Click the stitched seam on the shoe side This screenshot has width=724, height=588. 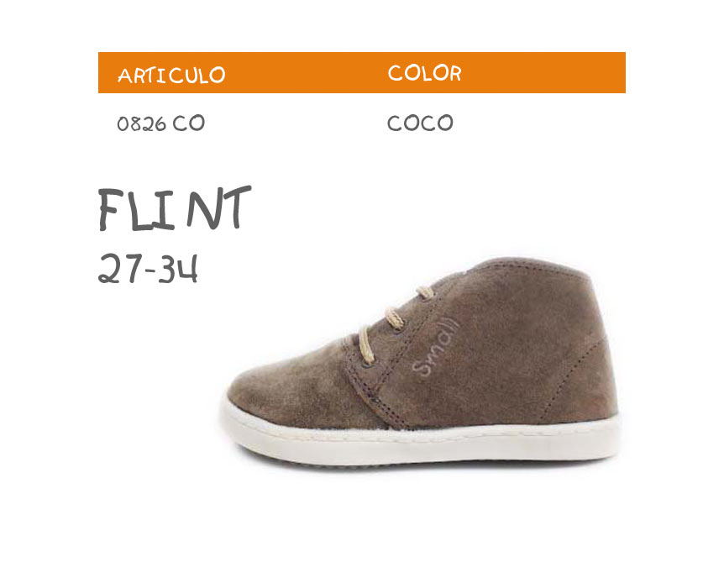click(573, 374)
